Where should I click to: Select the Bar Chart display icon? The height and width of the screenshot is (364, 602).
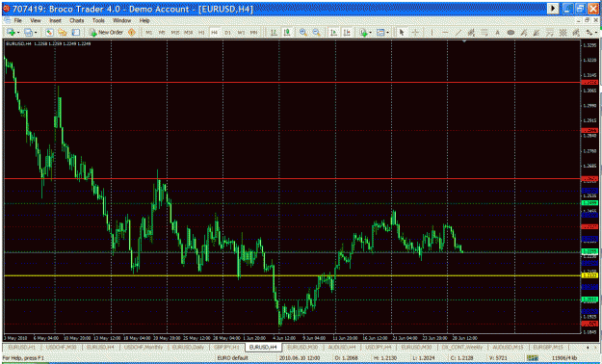tap(274, 33)
